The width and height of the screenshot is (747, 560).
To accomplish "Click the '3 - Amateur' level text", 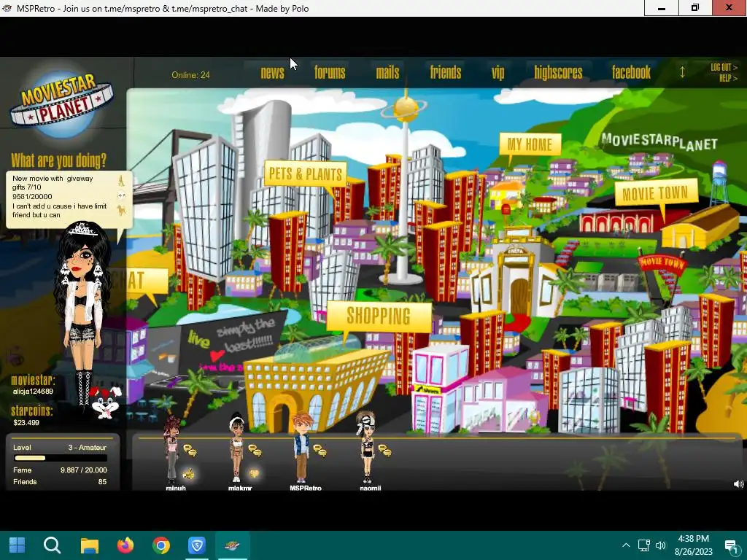I will (x=88, y=448).
